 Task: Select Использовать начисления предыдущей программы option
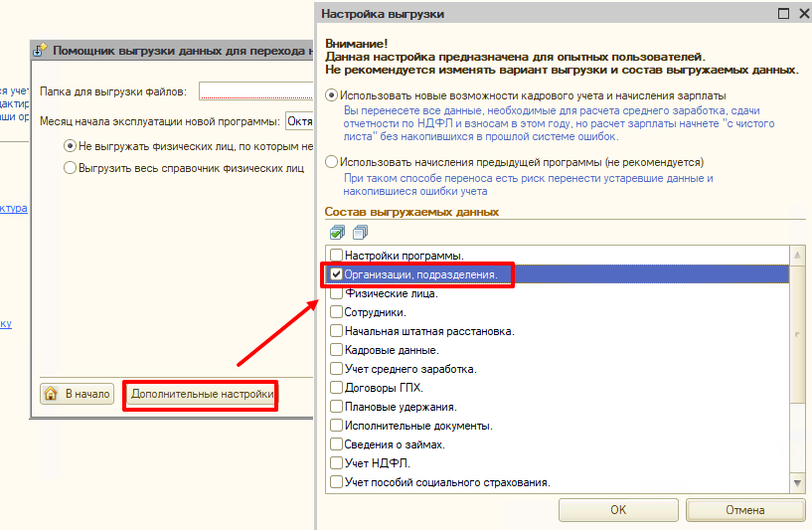(x=332, y=161)
